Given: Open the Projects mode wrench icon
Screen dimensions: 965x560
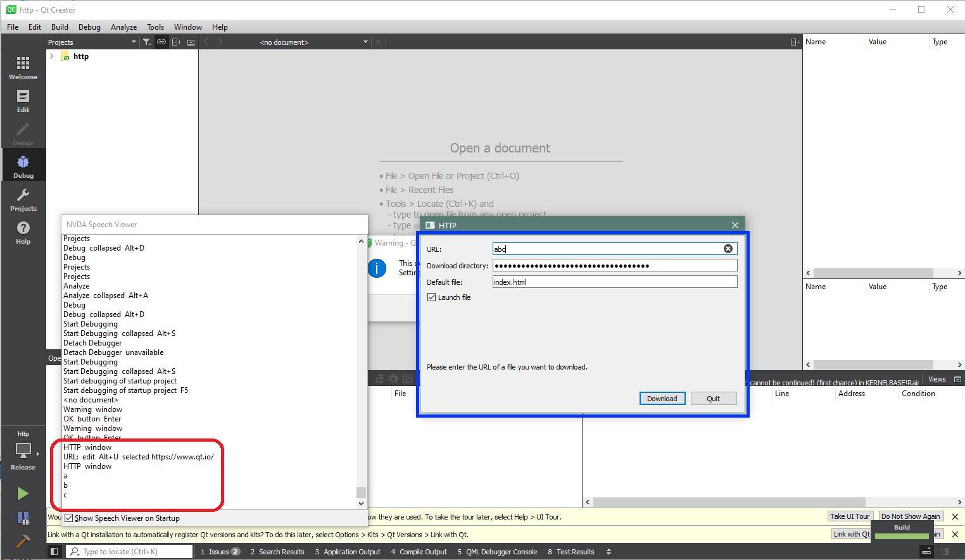Looking at the screenshot, I should pyautogui.click(x=23, y=199).
